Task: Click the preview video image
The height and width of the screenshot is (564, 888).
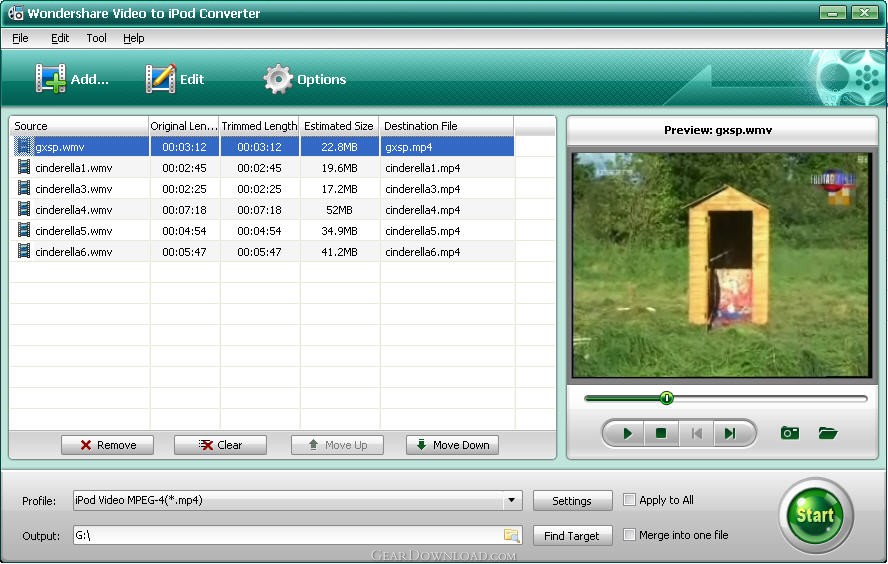Action: (722, 265)
